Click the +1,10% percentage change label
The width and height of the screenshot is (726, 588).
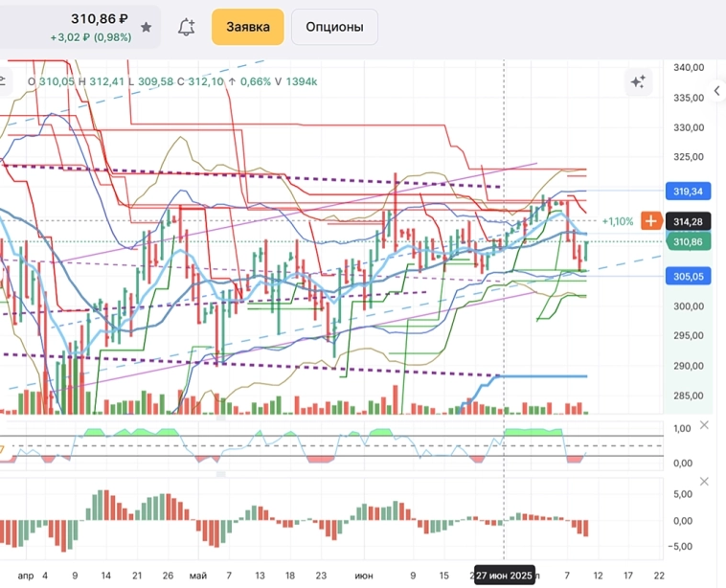coord(618,221)
